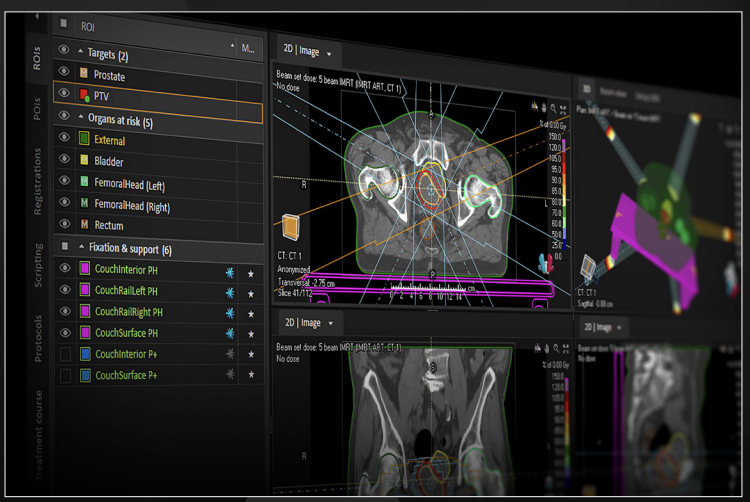Open the top 2D | Image view dropdown
Screen dimensions: 750x502
tap(328, 53)
